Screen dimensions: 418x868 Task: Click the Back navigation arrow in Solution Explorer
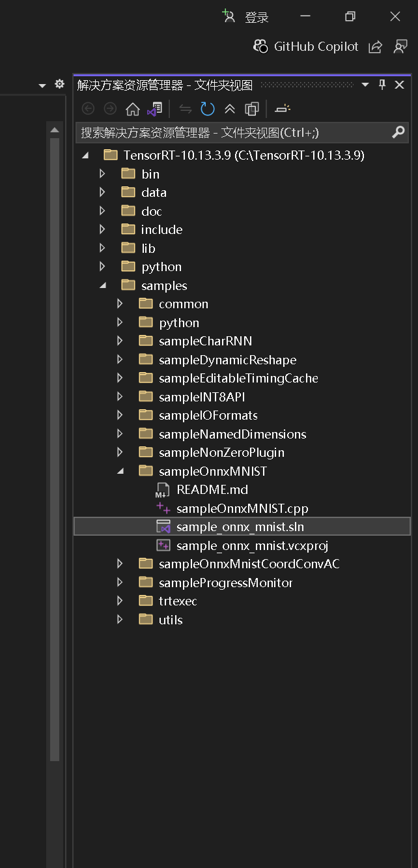[x=88, y=109]
